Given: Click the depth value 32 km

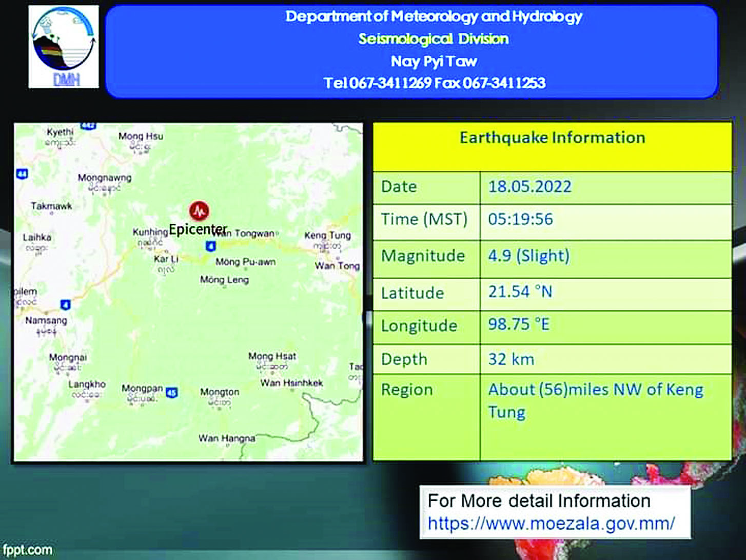Looking at the screenshot, I should tap(511, 359).
